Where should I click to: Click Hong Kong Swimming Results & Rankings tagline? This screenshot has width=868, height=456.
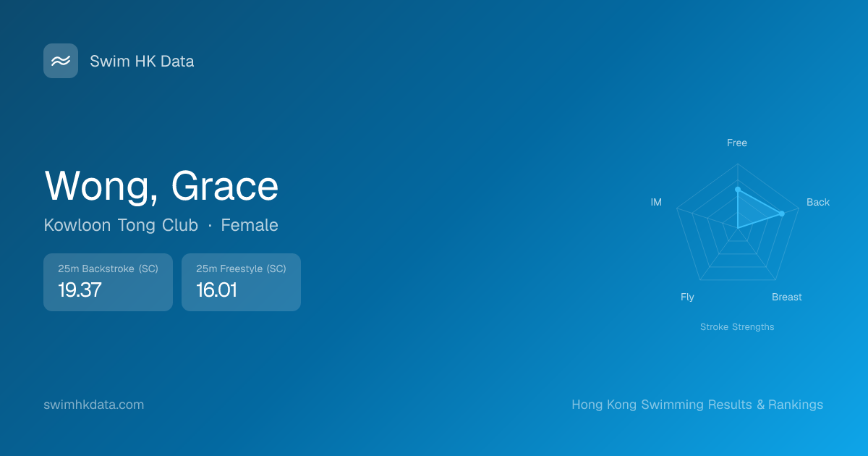pyautogui.click(x=697, y=405)
